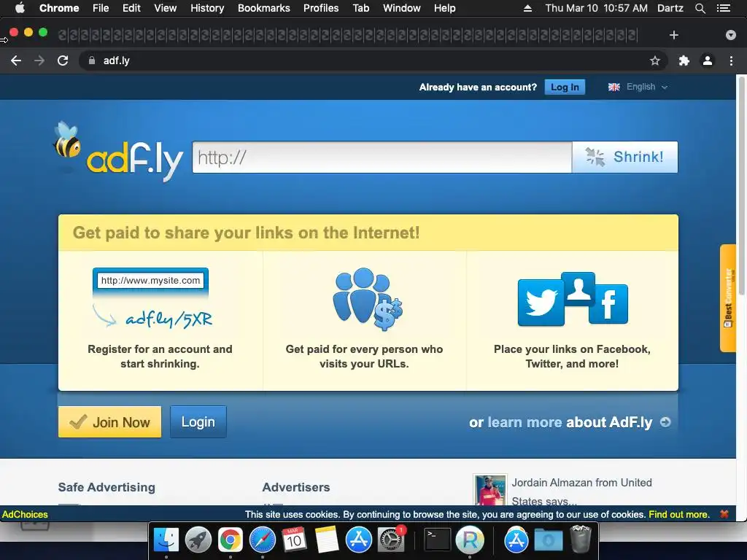The width and height of the screenshot is (747, 560).
Task: Open the Bookmarks menu
Action: coord(264,8)
